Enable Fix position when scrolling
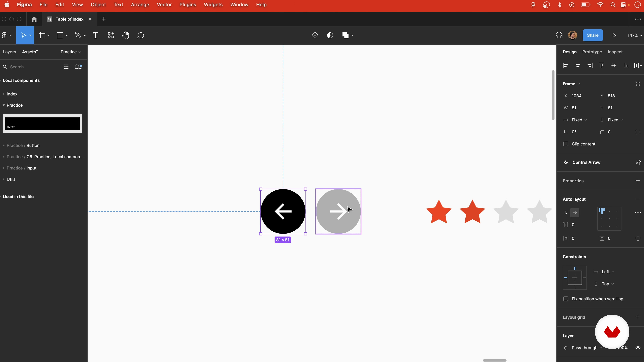The width and height of the screenshot is (644, 362). pos(566,299)
